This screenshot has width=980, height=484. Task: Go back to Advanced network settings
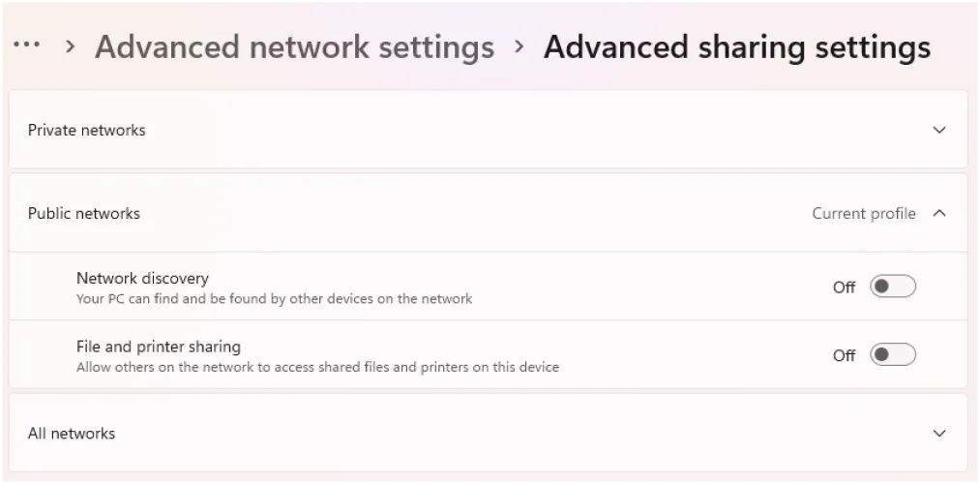tap(294, 46)
